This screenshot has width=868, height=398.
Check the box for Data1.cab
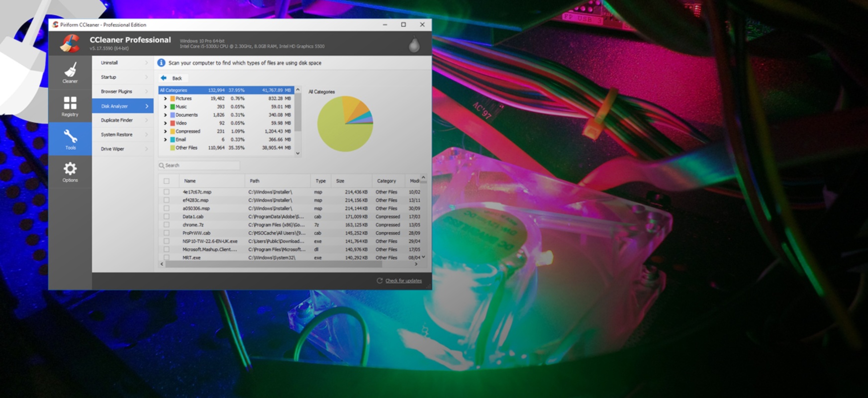[x=167, y=216]
